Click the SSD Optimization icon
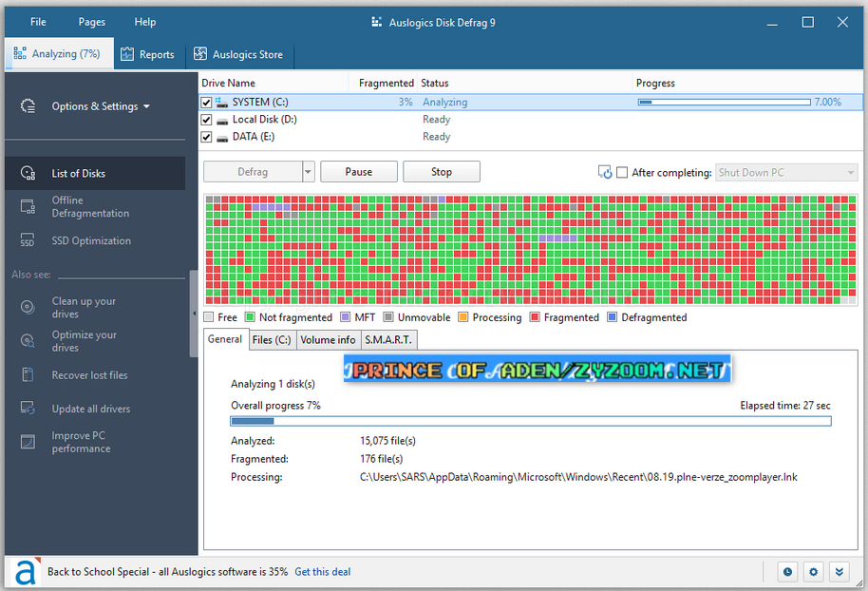Screen dimensions: 868x591 click(x=28, y=239)
